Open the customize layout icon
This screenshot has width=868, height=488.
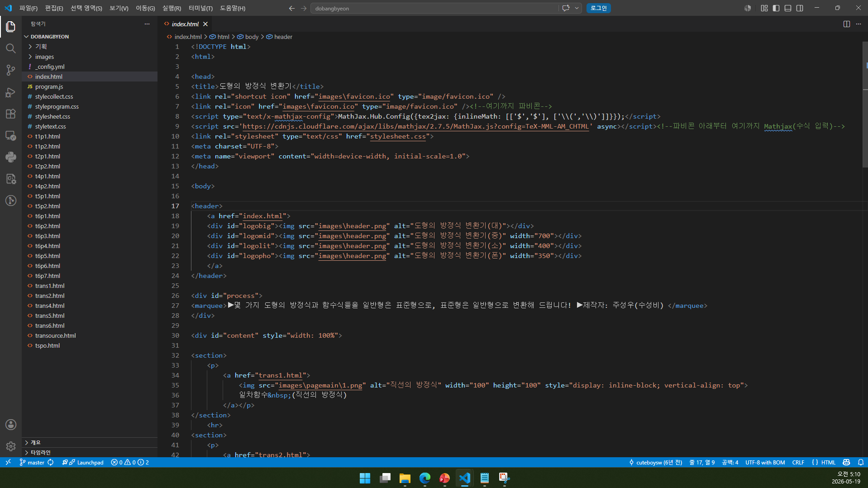coord(764,8)
